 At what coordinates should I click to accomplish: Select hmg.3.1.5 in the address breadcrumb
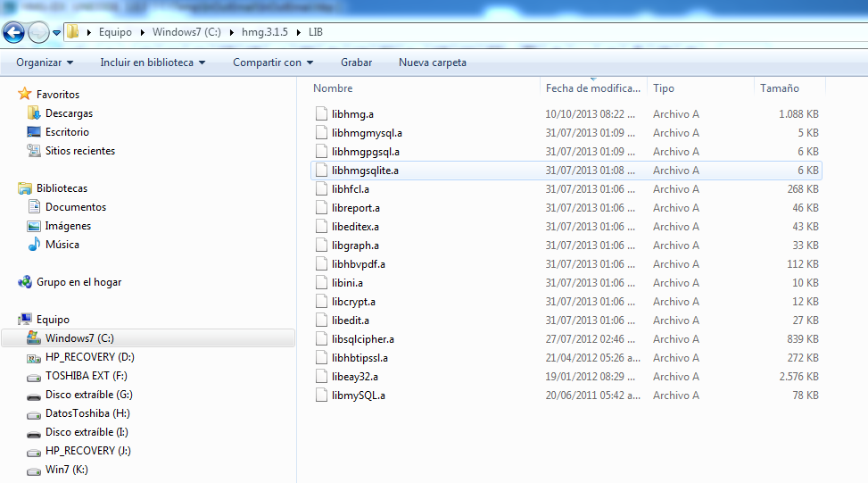pos(264,32)
